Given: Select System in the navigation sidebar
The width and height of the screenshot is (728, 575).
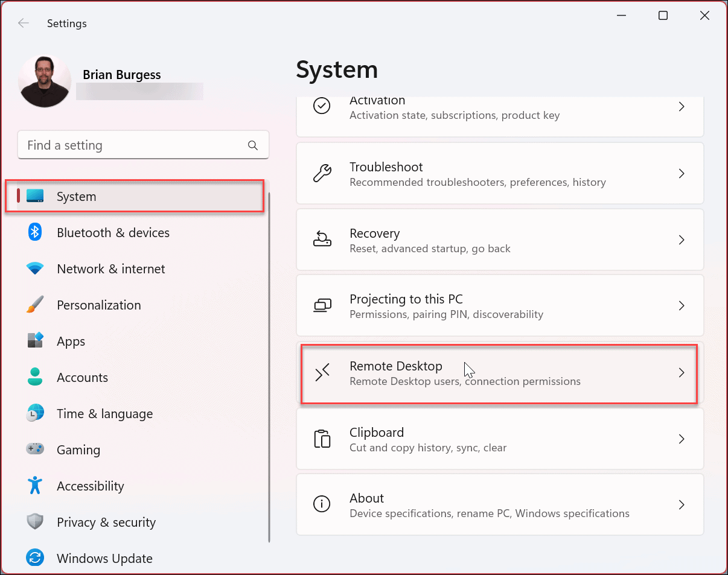Looking at the screenshot, I should 76,196.
